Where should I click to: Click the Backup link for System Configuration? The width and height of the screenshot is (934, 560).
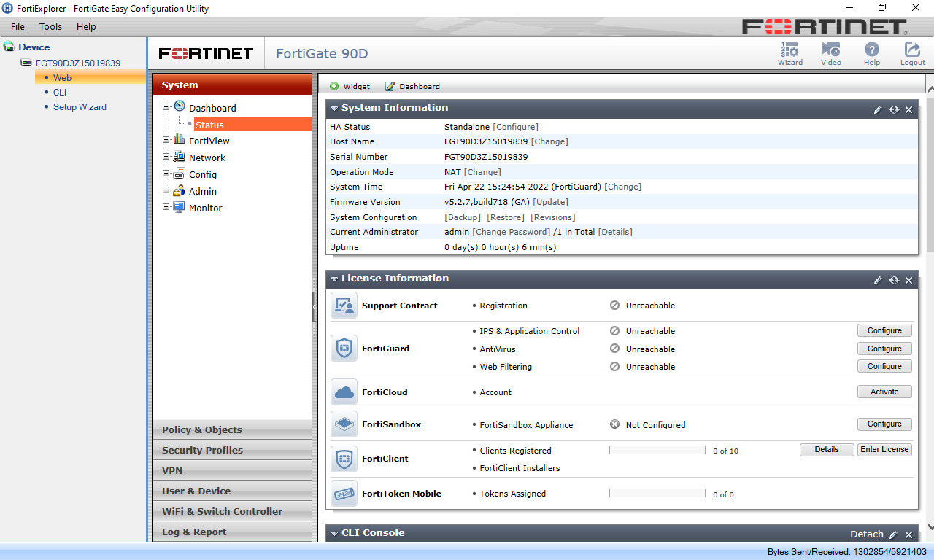[463, 217]
